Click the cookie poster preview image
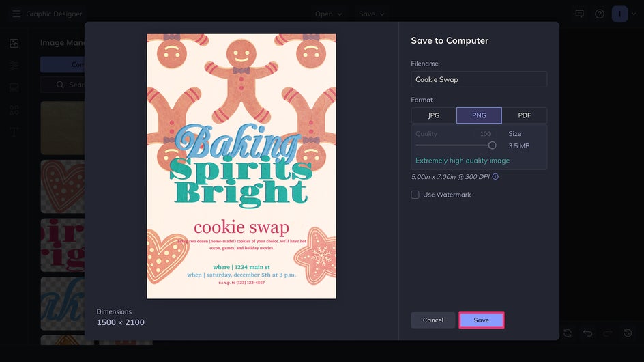This screenshot has height=362, width=644. 241,166
